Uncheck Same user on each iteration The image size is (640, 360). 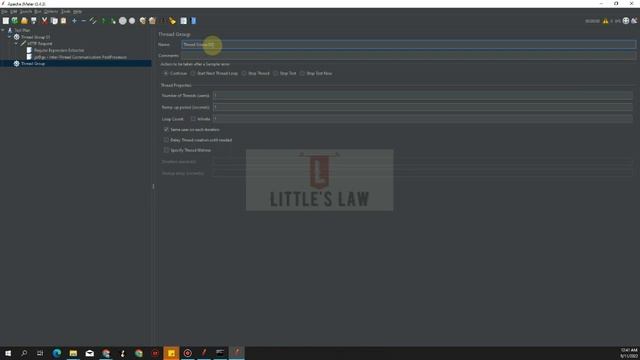(x=166, y=129)
